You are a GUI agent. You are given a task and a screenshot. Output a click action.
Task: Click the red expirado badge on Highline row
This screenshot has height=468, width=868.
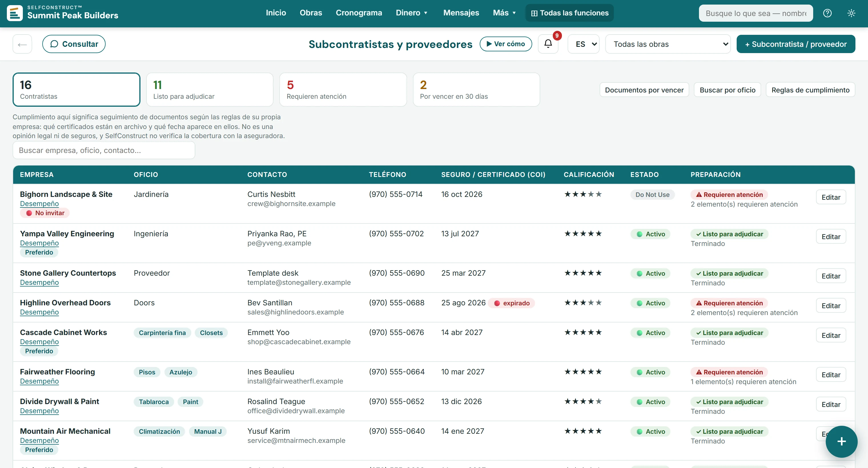[x=511, y=303]
